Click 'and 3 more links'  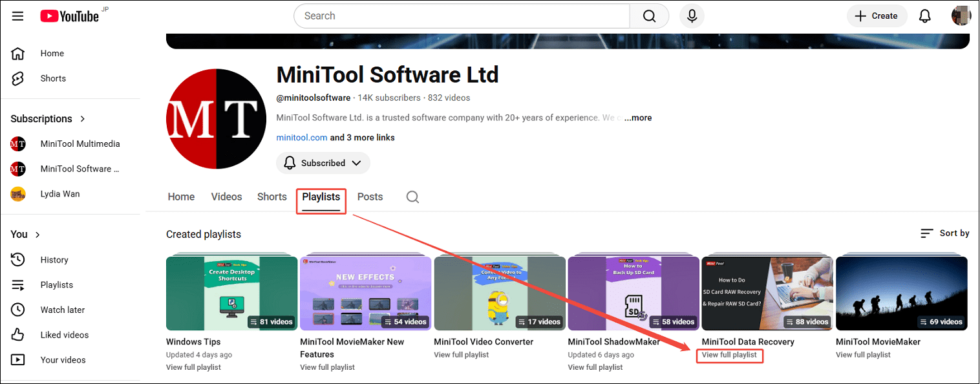pos(363,138)
